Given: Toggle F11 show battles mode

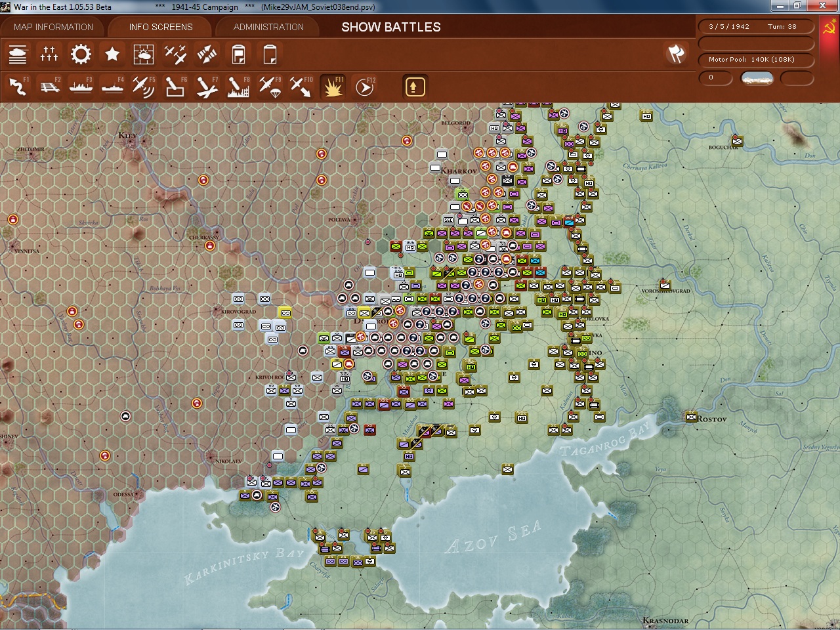Looking at the screenshot, I should click(x=333, y=87).
